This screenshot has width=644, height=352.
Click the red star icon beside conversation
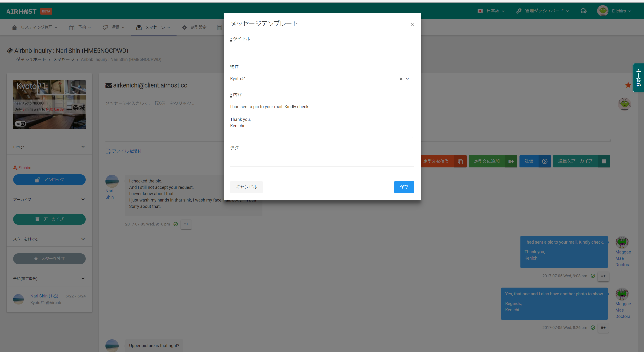[x=628, y=85]
